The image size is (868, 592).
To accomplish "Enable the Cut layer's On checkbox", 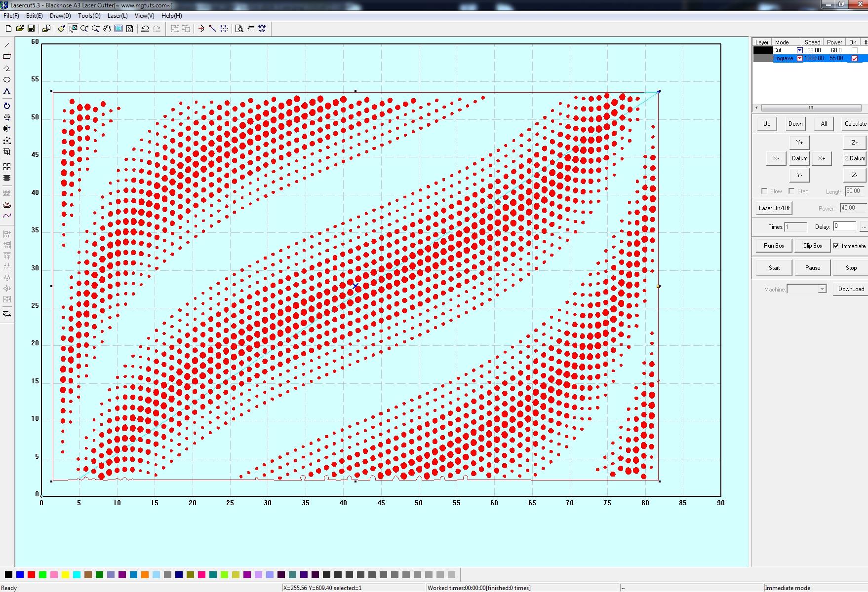I will point(855,50).
